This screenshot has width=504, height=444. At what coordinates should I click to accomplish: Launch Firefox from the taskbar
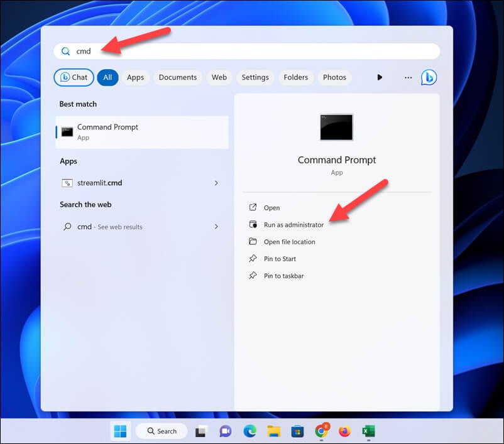pyautogui.click(x=344, y=431)
